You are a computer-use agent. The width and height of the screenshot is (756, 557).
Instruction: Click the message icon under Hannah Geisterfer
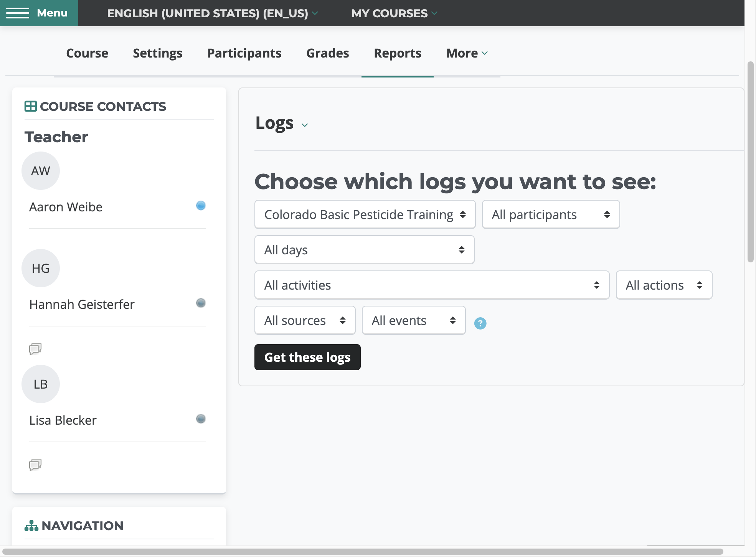coord(35,349)
